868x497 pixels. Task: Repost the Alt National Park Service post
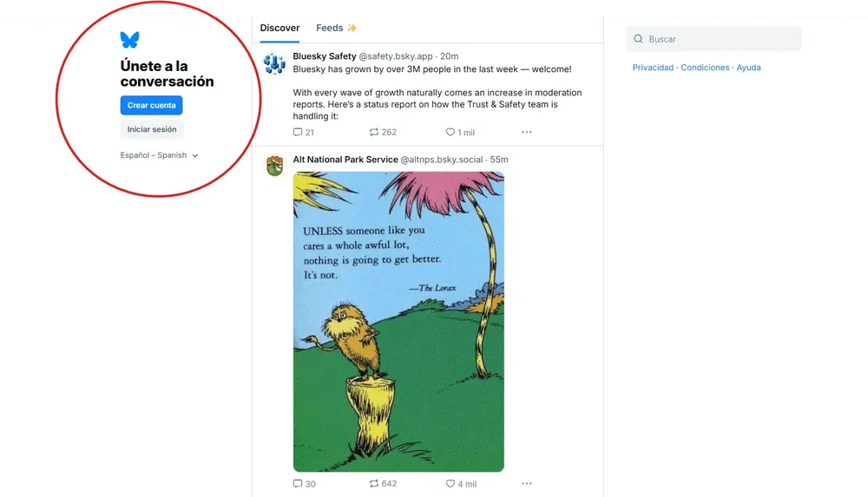[383, 484]
